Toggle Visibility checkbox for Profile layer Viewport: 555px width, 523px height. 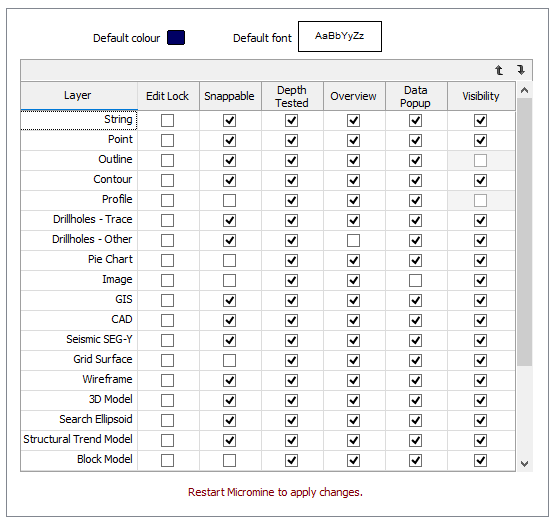point(480,201)
